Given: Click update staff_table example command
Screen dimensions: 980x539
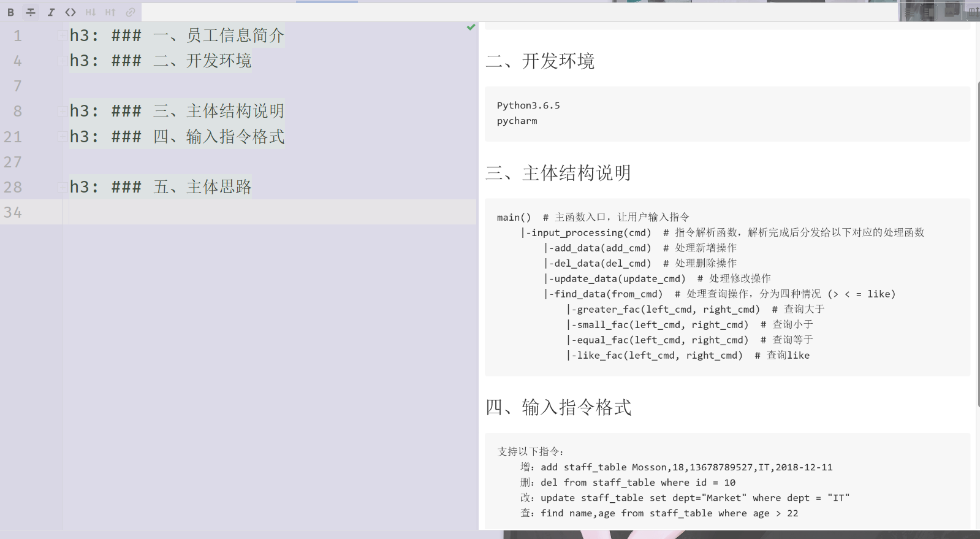Looking at the screenshot, I should point(695,498).
